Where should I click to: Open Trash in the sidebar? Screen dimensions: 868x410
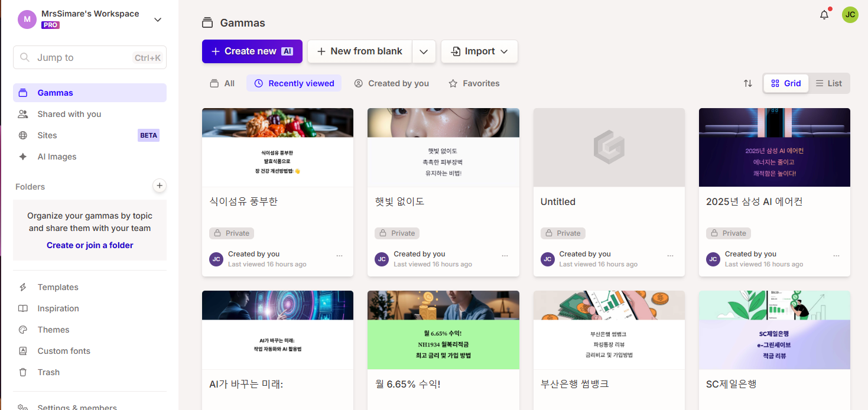pyautogui.click(x=90, y=372)
